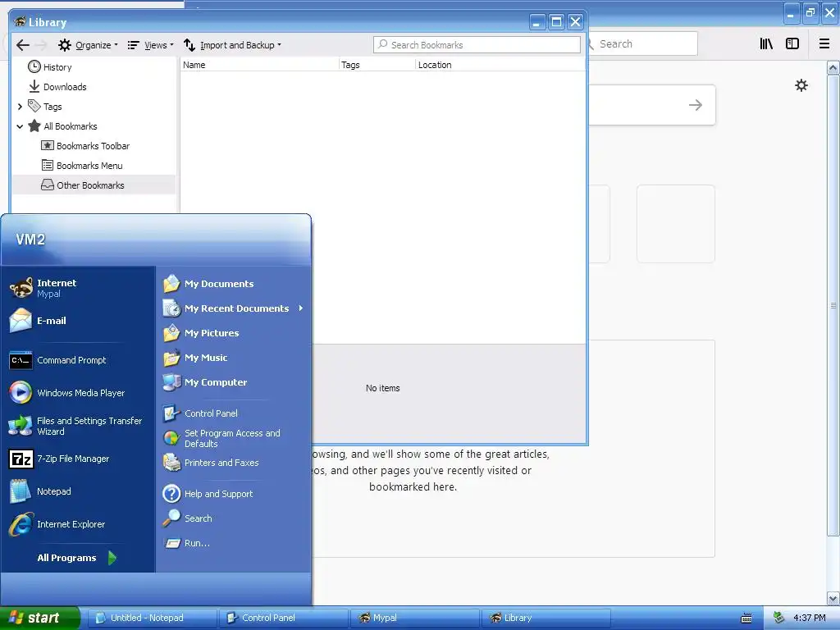This screenshot has width=840, height=630.
Task: Collapse the All Bookmarks tree node
Action: pyautogui.click(x=20, y=126)
